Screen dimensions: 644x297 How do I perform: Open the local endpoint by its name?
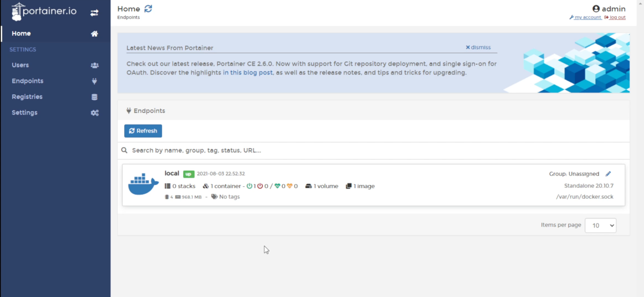172,173
